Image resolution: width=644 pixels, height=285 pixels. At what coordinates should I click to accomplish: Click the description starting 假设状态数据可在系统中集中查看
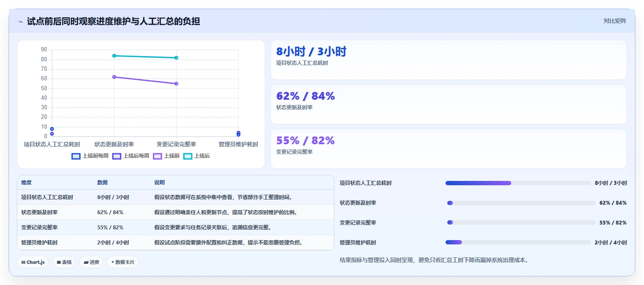tap(224, 197)
